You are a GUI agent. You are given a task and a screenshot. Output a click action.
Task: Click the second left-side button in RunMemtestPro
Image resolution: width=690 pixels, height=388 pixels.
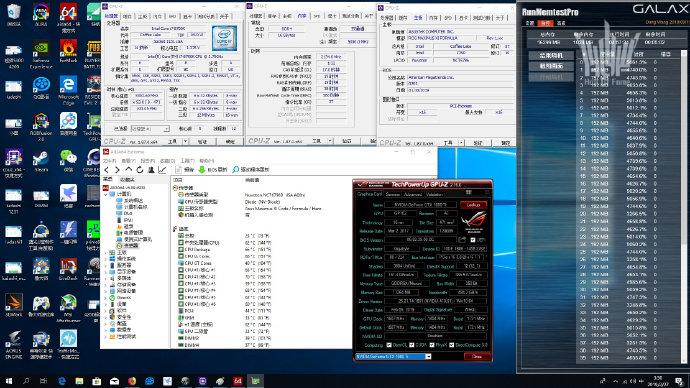click(x=551, y=66)
